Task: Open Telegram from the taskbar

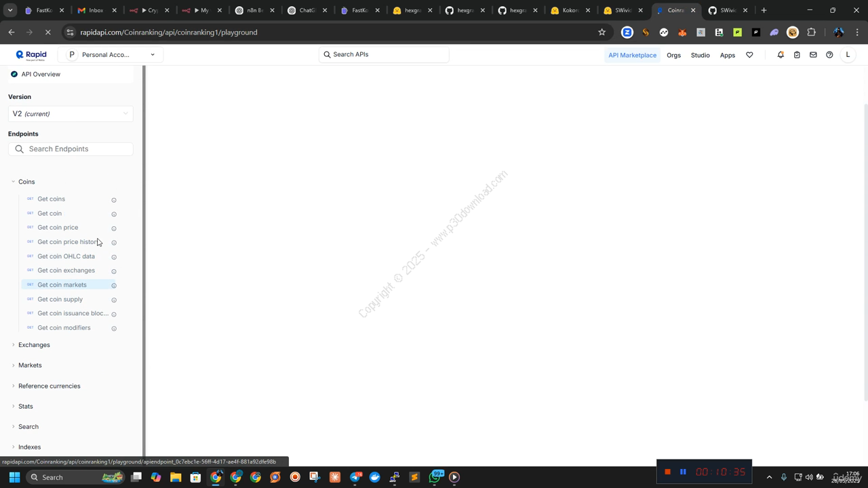Action: (x=355, y=477)
